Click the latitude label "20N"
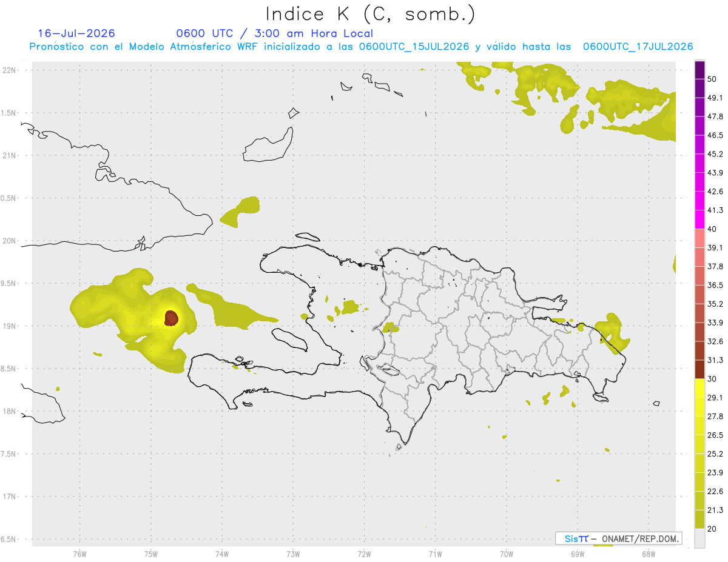This screenshot has width=728, height=562. pos(9,241)
